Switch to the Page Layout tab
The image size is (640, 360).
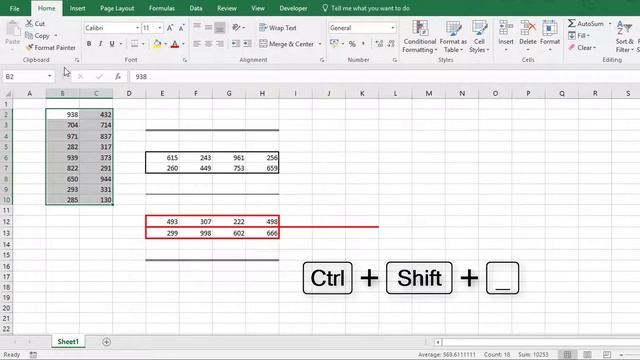pyautogui.click(x=117, y=8)
